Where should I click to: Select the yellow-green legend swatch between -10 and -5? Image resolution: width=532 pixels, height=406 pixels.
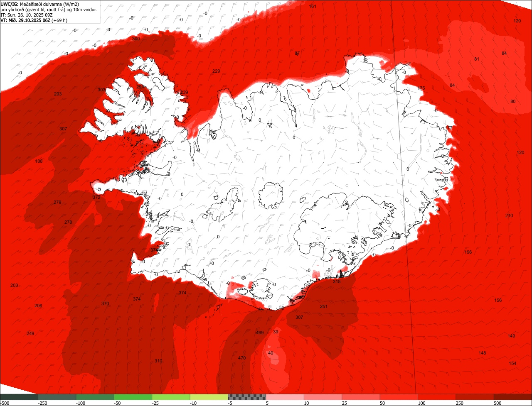pos(209,397)
